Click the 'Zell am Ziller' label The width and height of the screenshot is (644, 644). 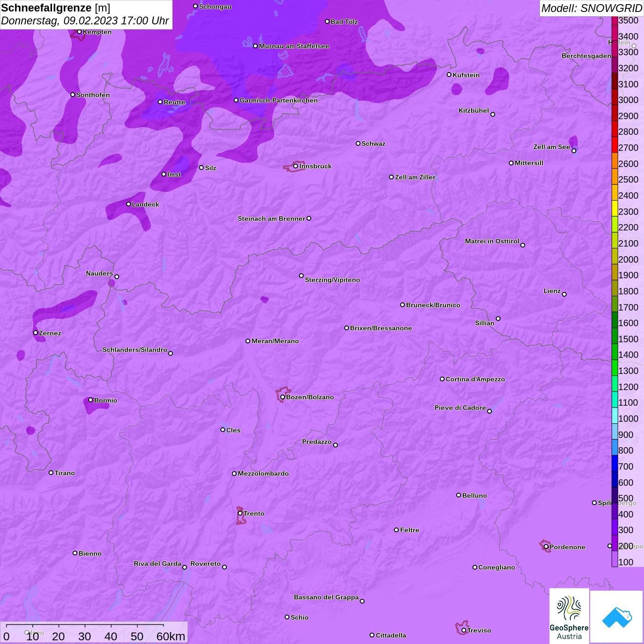415,177
